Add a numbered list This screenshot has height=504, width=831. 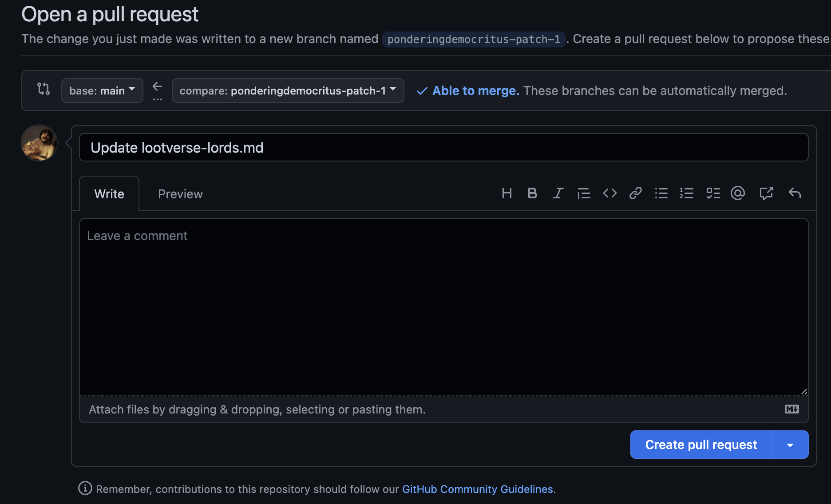(687, 193)
